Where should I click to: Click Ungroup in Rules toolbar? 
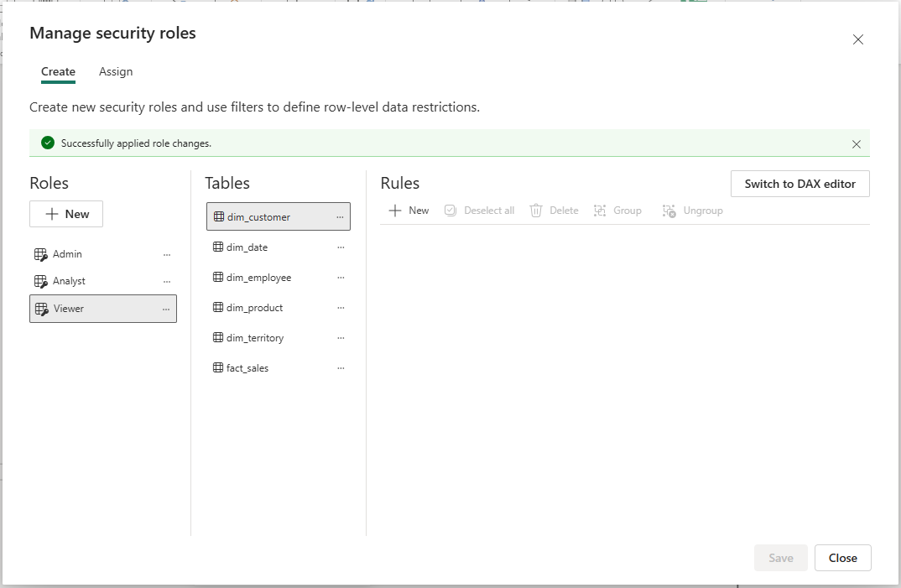[x=692, y=211]
